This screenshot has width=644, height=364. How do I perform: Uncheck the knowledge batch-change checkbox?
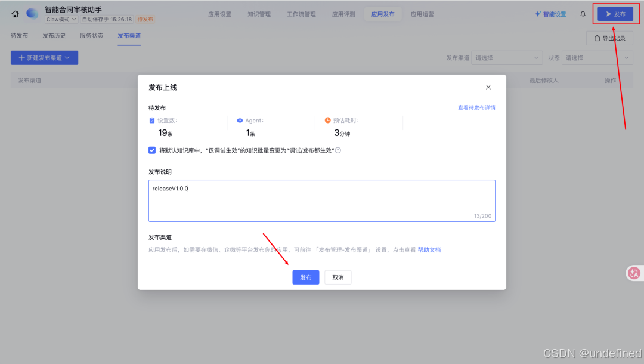(152, 150)
